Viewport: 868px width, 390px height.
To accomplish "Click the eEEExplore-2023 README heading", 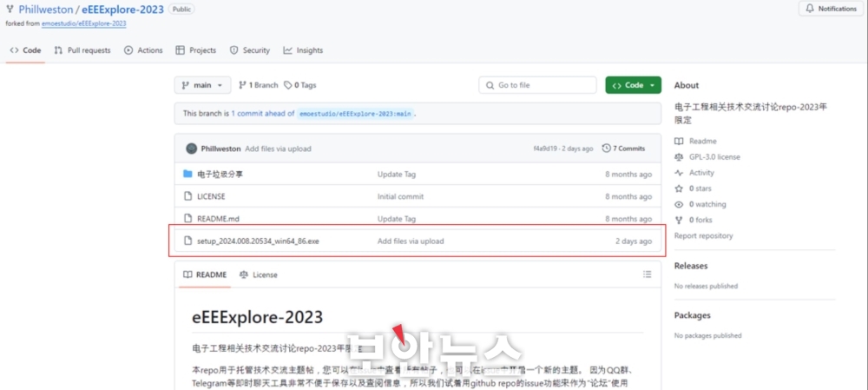I will point(258,317).
